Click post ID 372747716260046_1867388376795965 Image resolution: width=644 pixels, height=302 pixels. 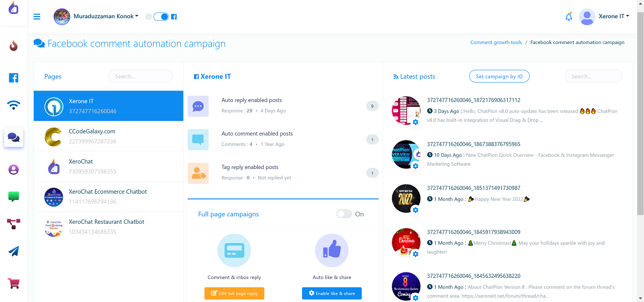(x=473, y=144)
